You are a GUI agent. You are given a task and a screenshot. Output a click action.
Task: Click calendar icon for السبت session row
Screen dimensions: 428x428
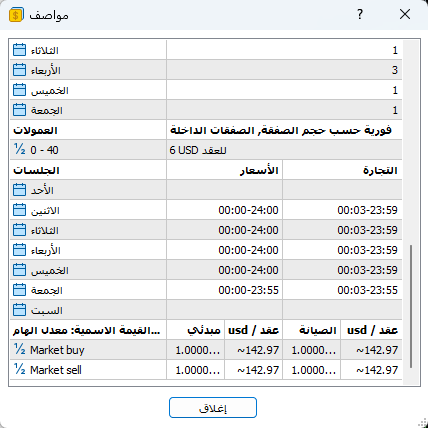coord(19,310)
